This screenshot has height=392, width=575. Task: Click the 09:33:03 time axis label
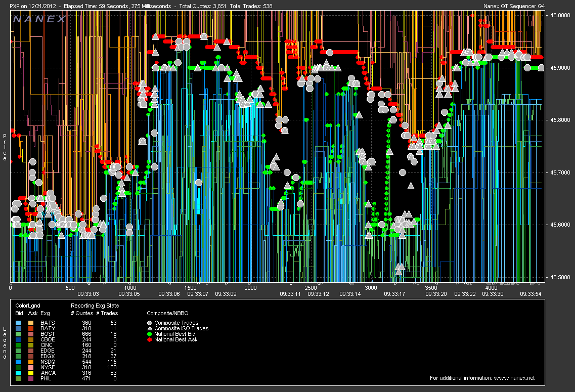(x=89, y=294)
